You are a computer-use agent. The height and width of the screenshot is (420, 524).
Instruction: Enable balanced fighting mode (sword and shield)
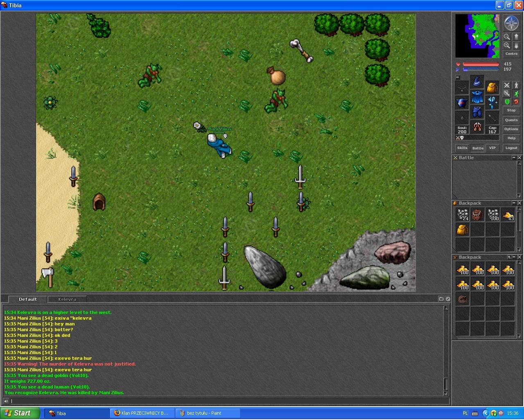[x=507, y=93]
